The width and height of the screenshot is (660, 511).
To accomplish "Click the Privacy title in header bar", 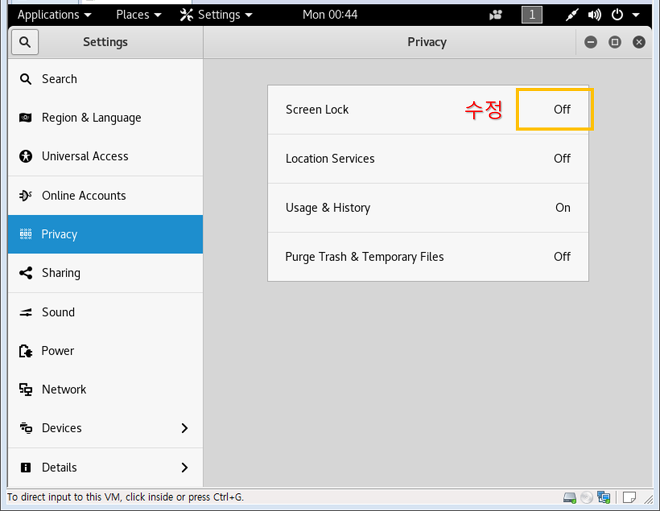I will point(427,42).
